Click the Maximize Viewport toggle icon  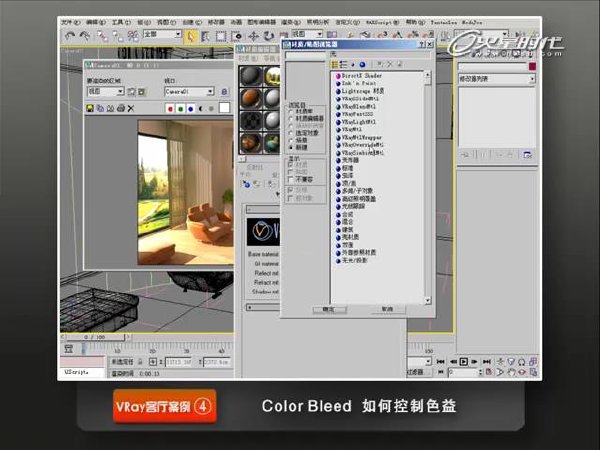(533, 372)
